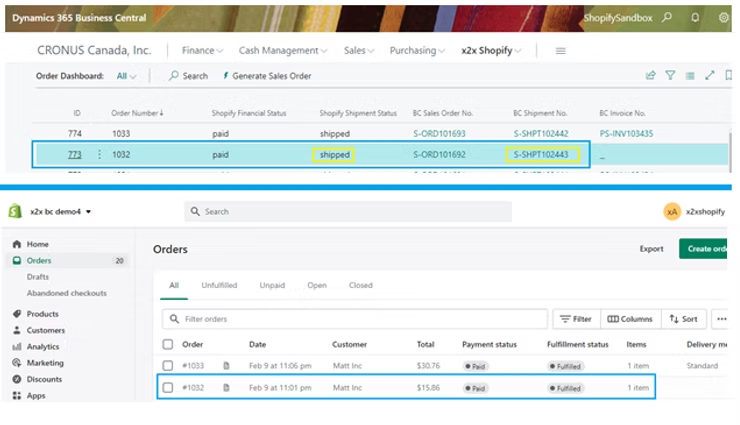Screen dimensions: 740x425
Task: Open row options for order 1032
Action: (x=99, y=154)
